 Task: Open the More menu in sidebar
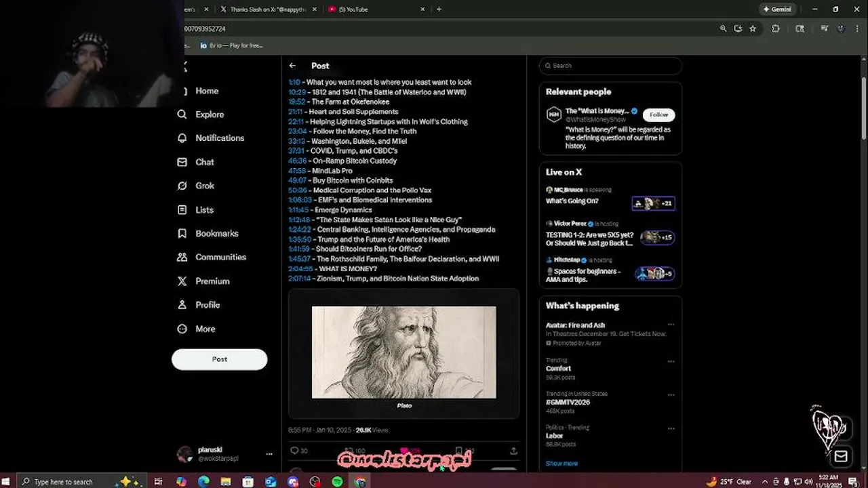[197, 329]
